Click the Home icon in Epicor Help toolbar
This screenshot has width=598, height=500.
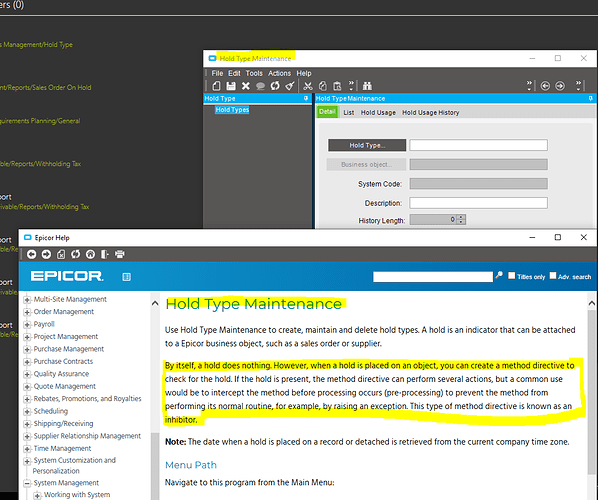coord(90,254)
